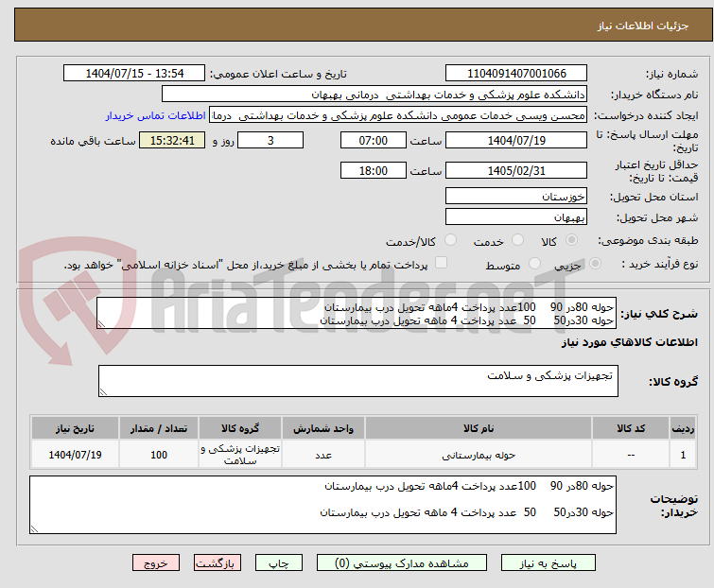The image size is (714, 588).
Task: Click the delivery province field خوزستان
Action: point(516,196)
